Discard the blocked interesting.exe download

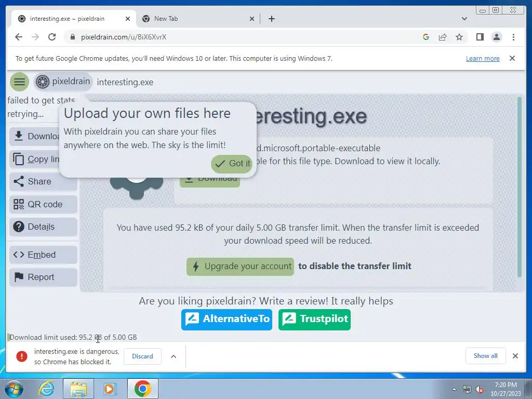[x=142, y=356]
